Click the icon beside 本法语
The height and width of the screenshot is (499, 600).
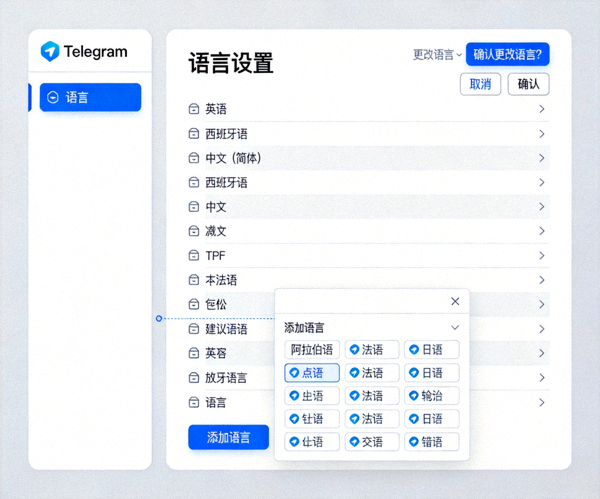[194, 280]
